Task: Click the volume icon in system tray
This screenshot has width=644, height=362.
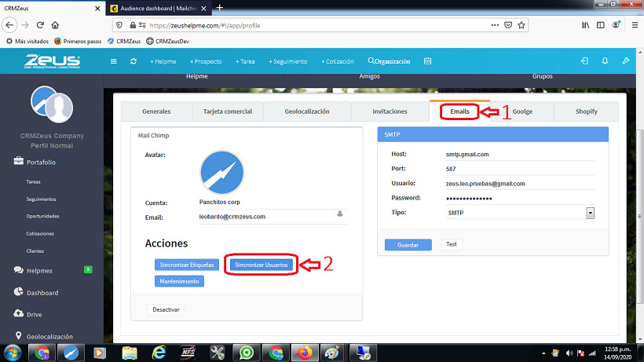Action: 569,353
